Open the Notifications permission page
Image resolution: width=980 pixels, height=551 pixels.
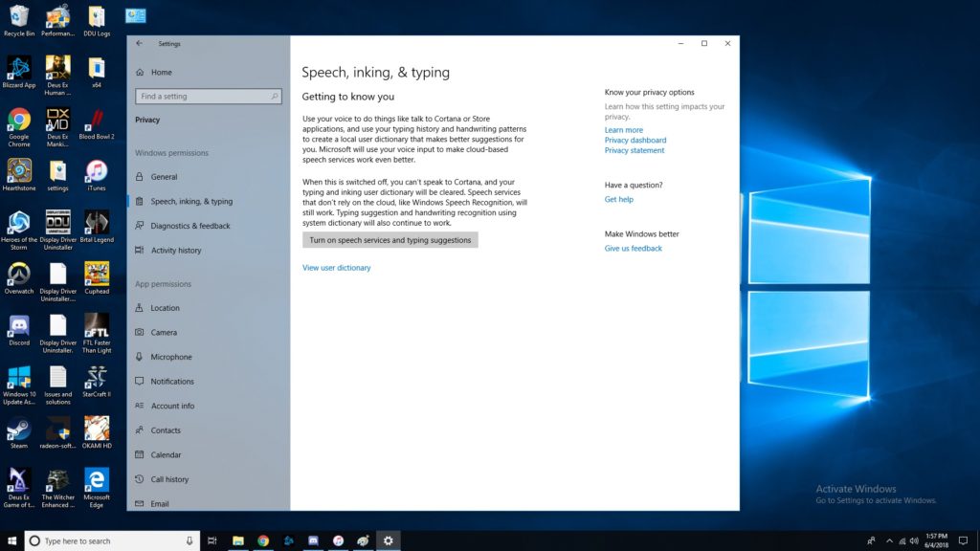pyautogui.click(x=172, y=382)
